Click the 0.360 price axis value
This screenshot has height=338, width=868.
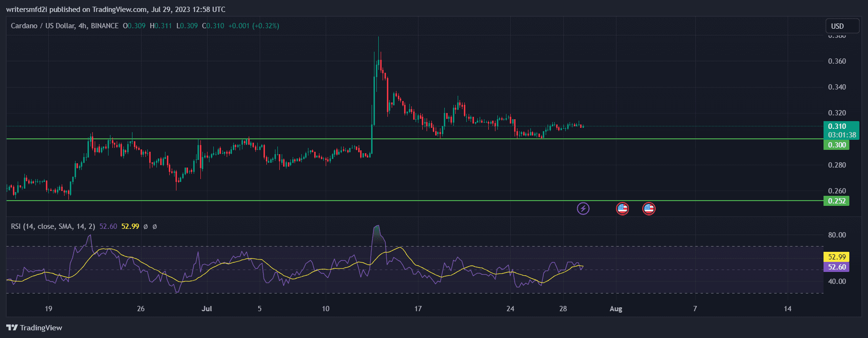(837, 61)
